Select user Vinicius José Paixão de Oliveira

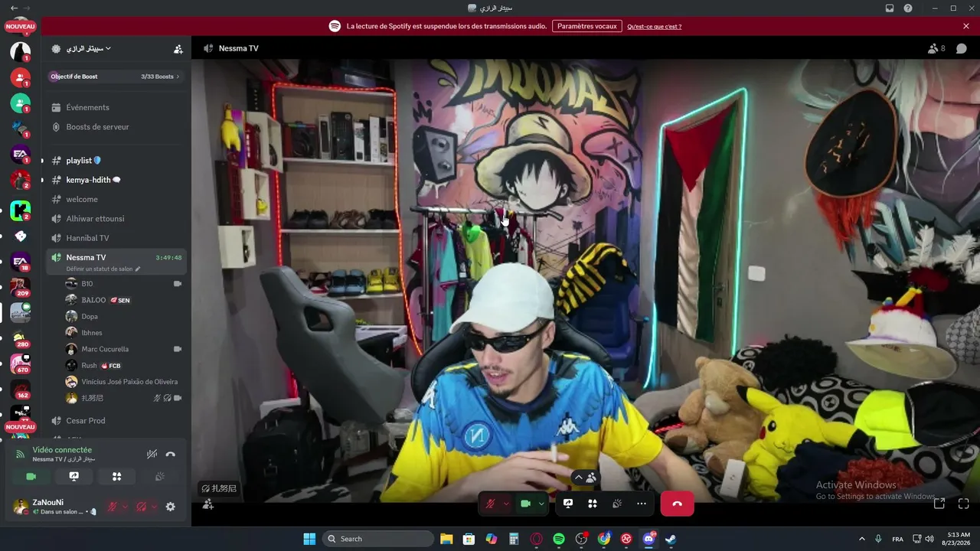click(x=124, y=382)
